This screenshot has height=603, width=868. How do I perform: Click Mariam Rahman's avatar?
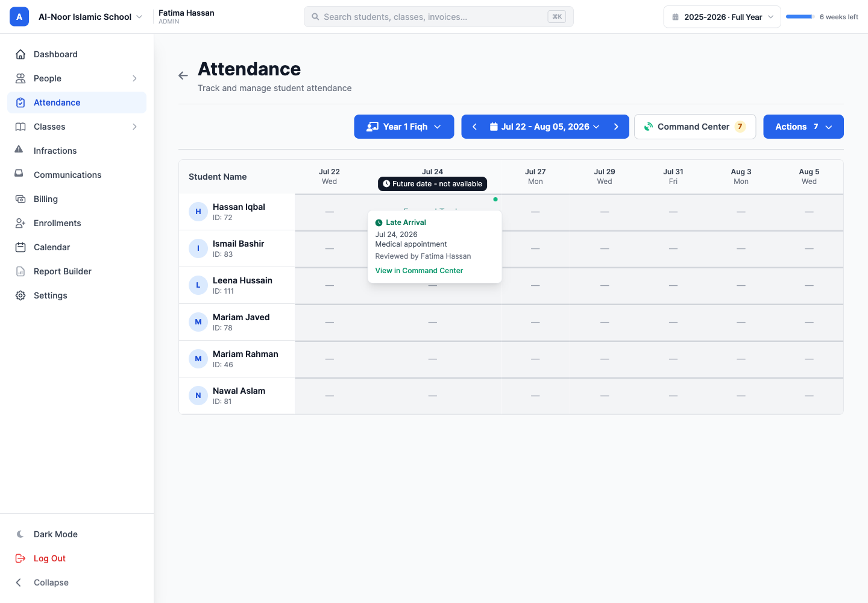pyautogui.click(x=198, y=359)
